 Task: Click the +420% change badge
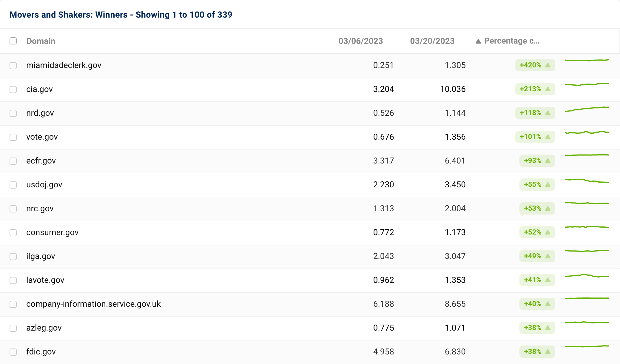click(x=535, y=65)
